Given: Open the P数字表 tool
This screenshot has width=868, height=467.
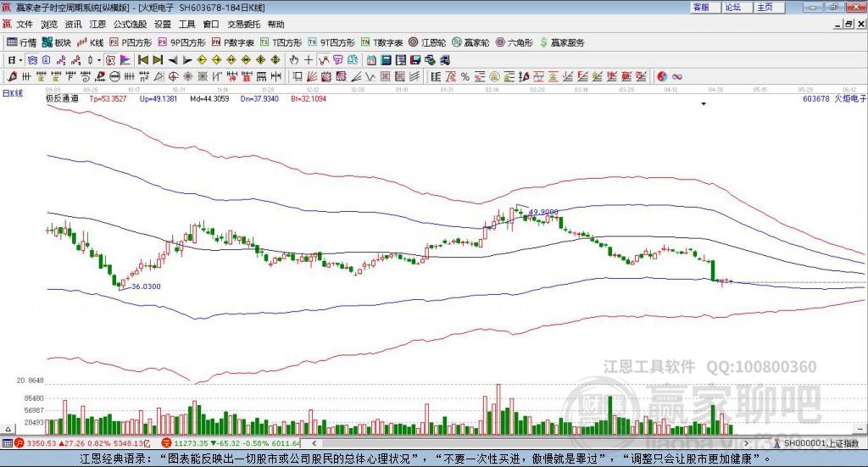Looking at the screenshot, I should coord(233,42).
